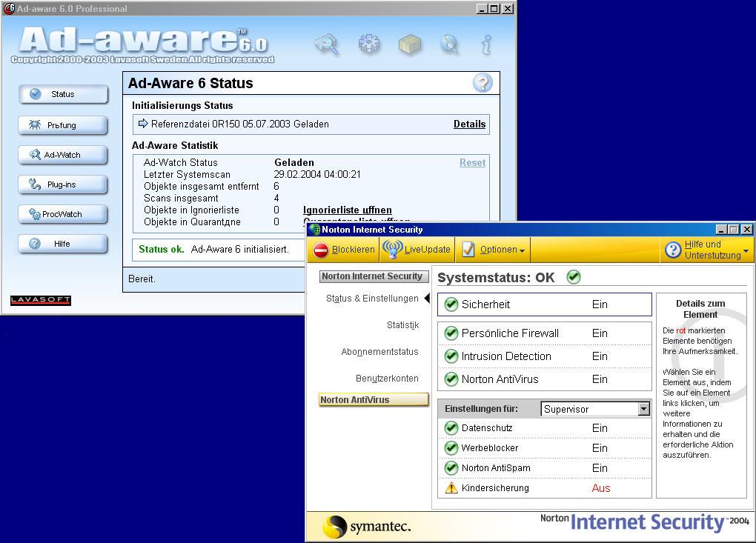Select the Kindersicherung row with the warning icon
This screenshot has height=543, width=756.
(x=544, y=488)
